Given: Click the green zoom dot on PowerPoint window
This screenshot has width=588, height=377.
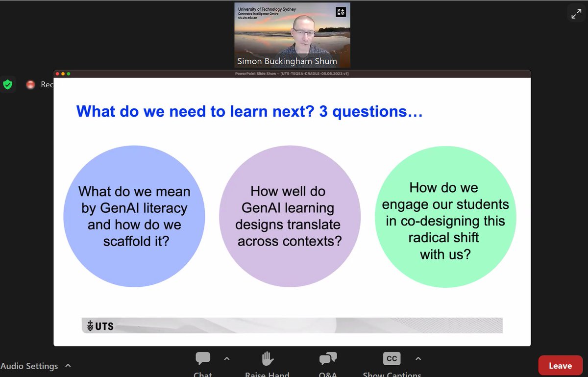Looking at the screenshot, I should (69, 74).
